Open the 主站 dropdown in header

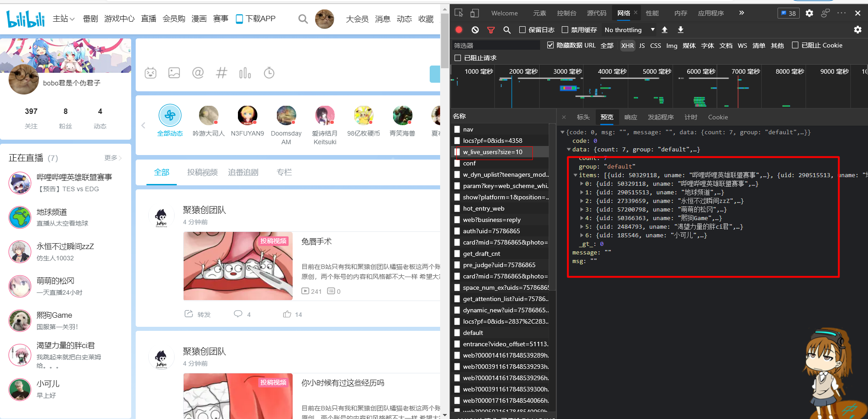[x=63, y=19]
